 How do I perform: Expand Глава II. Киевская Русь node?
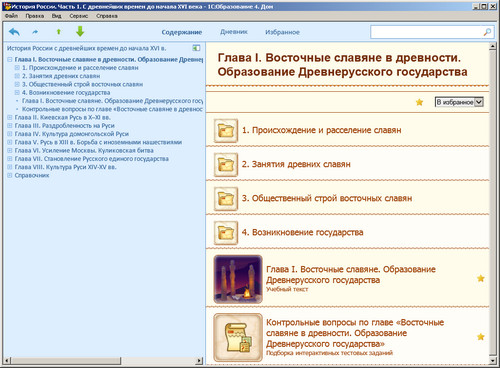(10, 117)
